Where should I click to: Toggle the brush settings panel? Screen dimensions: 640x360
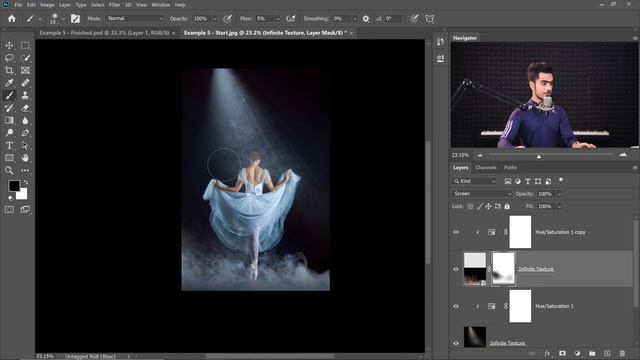(76, 19)
